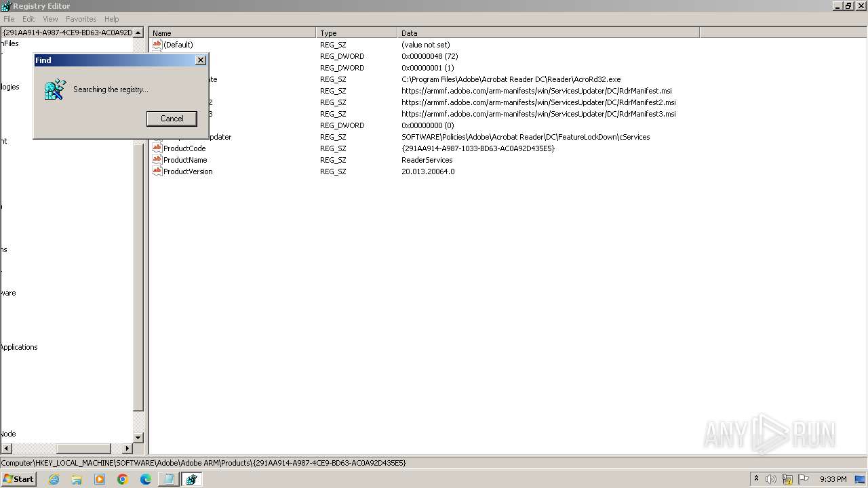Click the 9:33 PM system clock
The image size is (868, 488).
coord(833,479)
